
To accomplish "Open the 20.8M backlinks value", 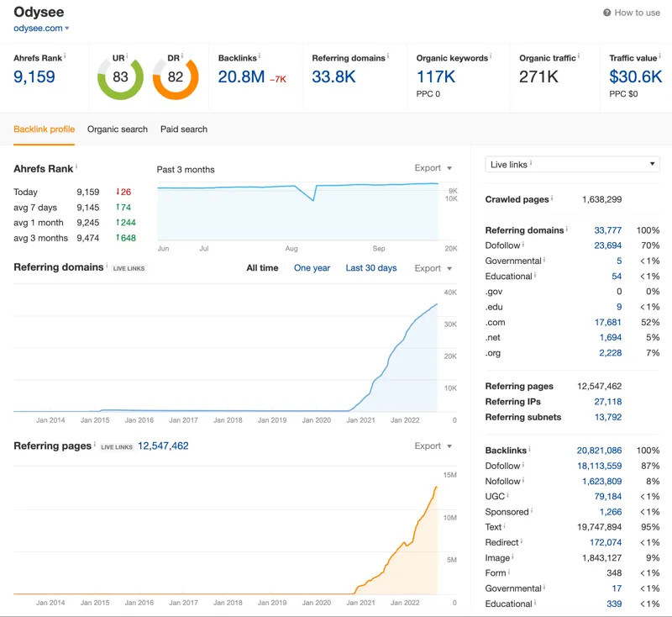I will 241,77.
